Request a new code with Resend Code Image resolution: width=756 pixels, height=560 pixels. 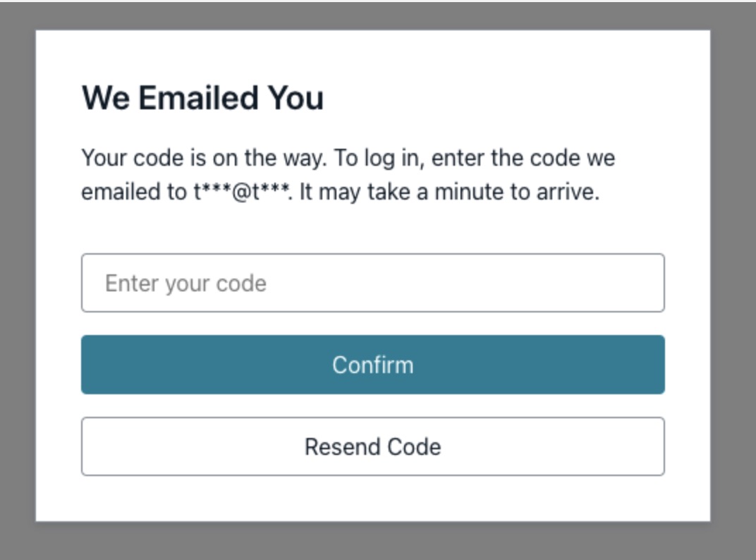click(x=372, y=446)
